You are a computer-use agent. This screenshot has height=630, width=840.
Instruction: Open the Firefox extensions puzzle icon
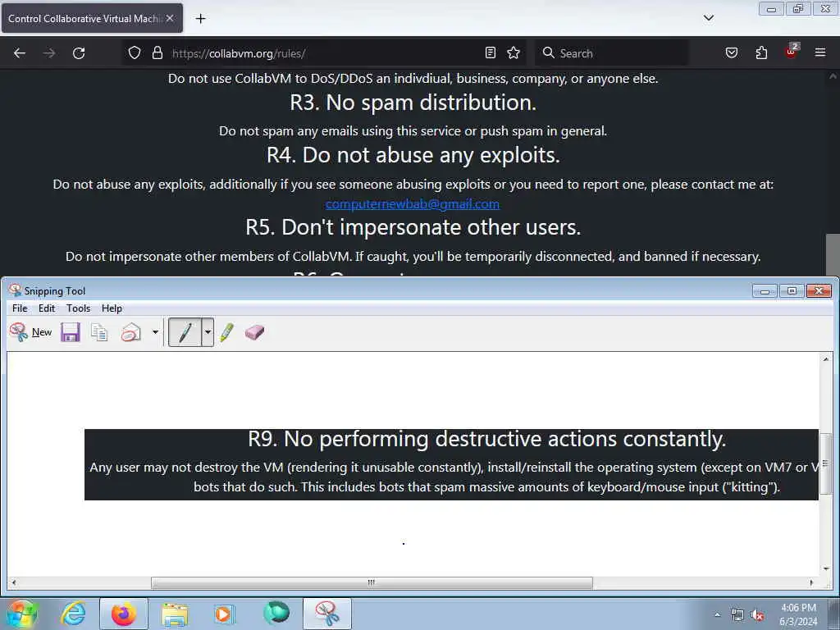761,53
